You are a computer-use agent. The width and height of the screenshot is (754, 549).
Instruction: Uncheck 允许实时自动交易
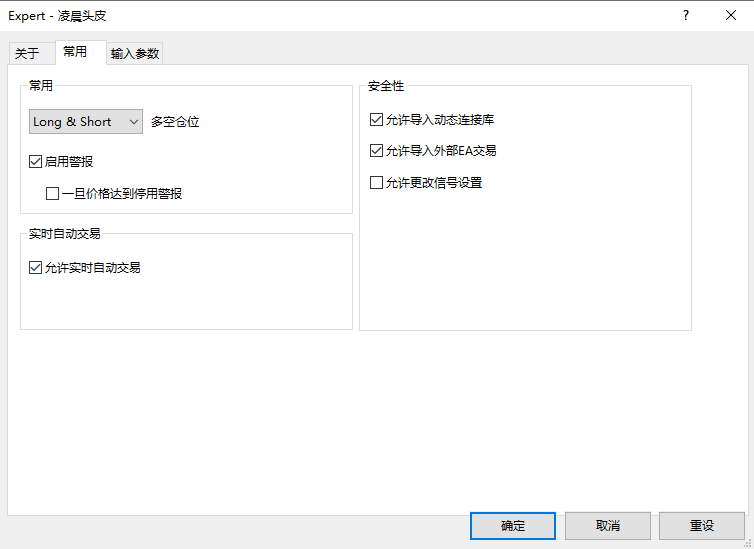36,267
